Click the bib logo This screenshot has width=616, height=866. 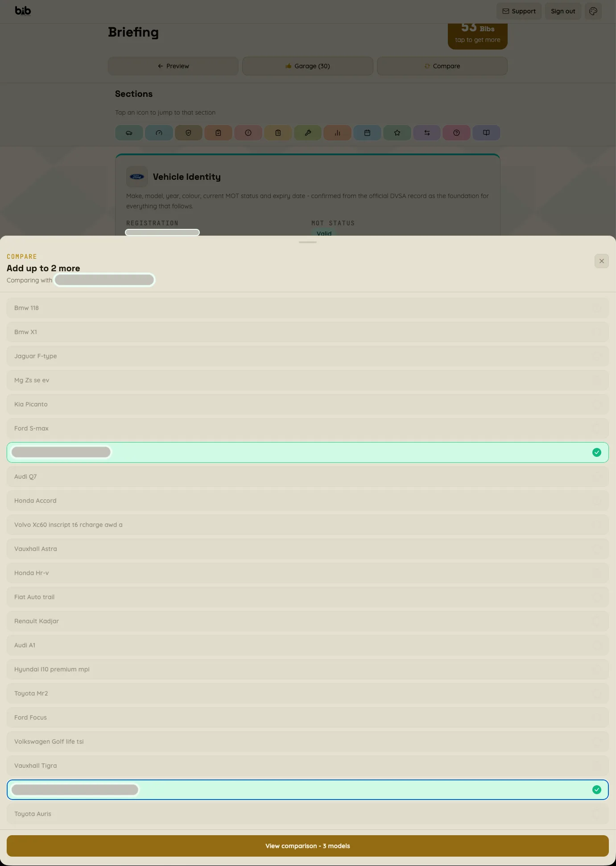tap(23, 11)
